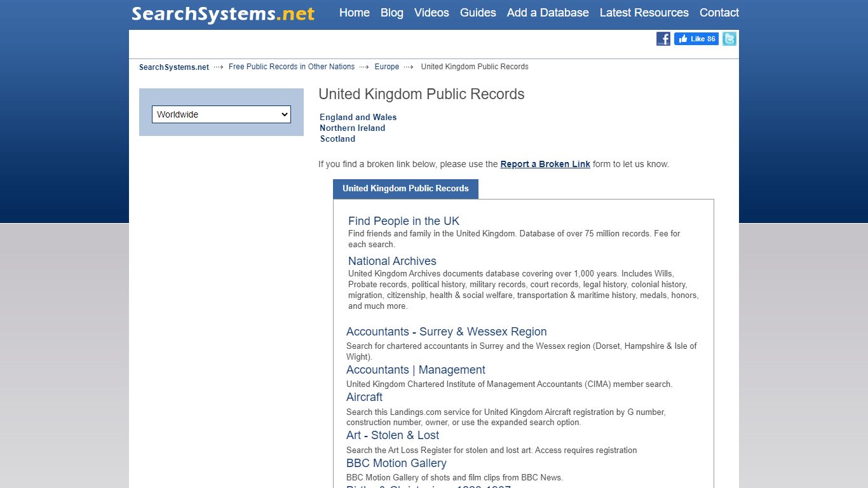
Task: Click the CIMA member search description
Action: point(509,384)
